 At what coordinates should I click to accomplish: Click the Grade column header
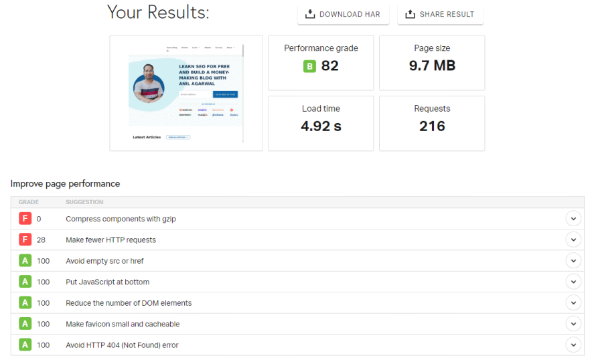coord(29,202)
